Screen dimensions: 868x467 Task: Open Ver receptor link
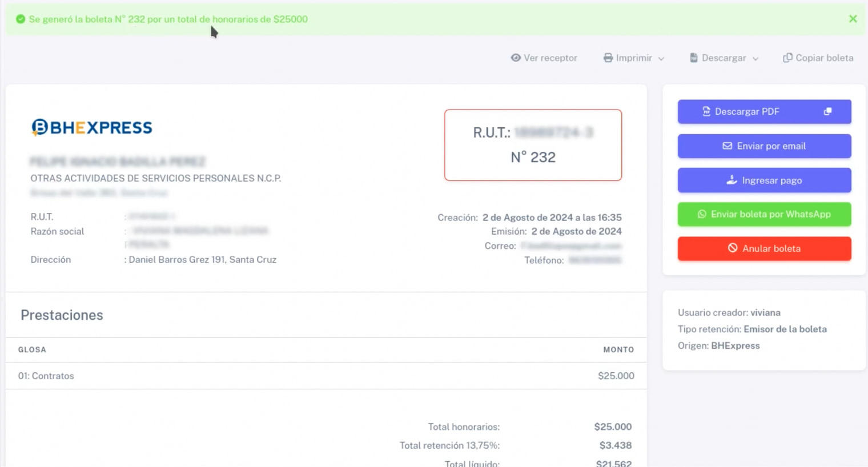coord(544,58)
